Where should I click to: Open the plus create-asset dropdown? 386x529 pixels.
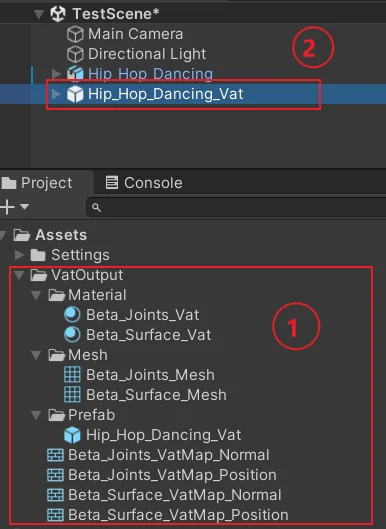14,206
